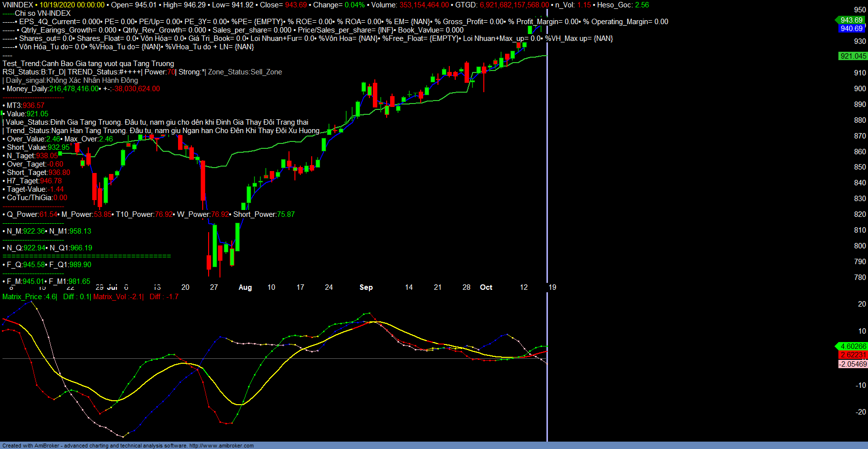Click the Zone_Status:Sell_Zone text
The image size is (868, 449).
point(245,72)
